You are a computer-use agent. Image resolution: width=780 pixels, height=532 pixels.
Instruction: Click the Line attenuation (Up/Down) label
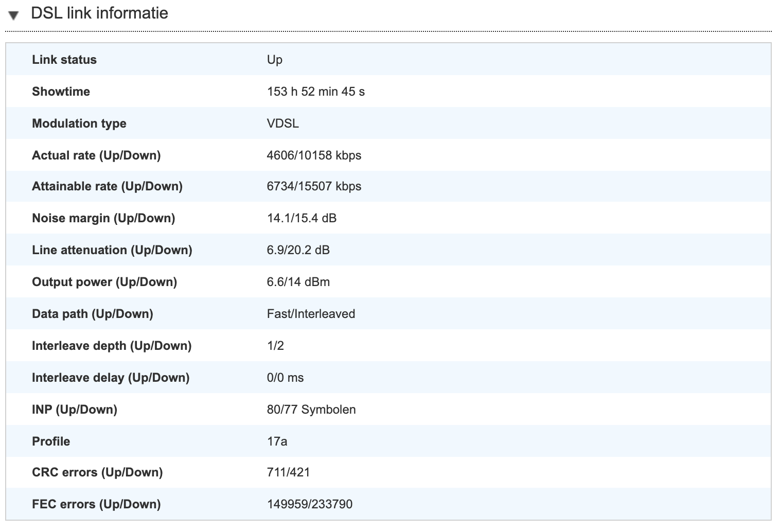(112, 250)
